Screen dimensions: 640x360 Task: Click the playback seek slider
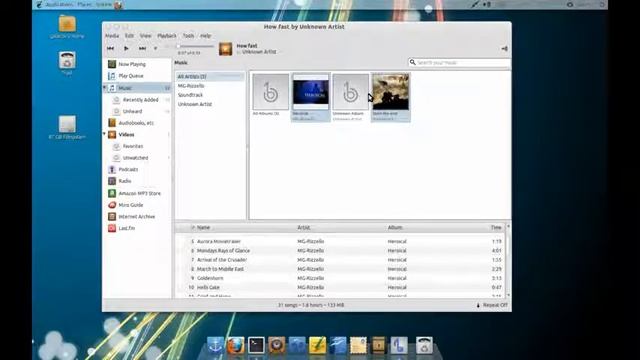click(x=195, y=47)
